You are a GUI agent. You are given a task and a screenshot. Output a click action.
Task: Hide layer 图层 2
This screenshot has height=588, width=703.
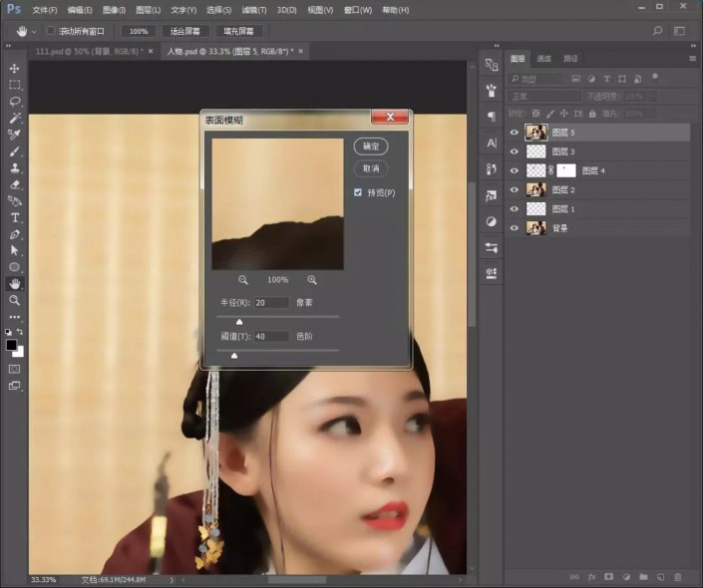(x=515, y=190)
